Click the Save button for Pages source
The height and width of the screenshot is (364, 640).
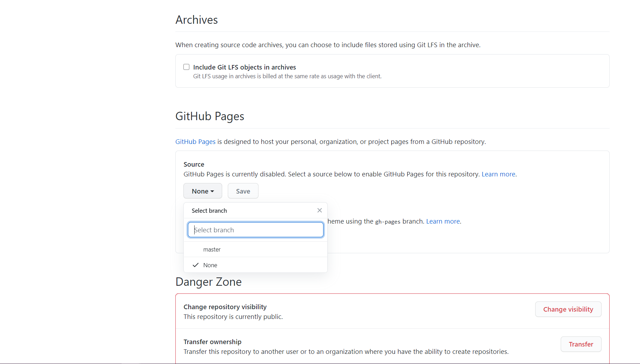click(x=243, y=191)
